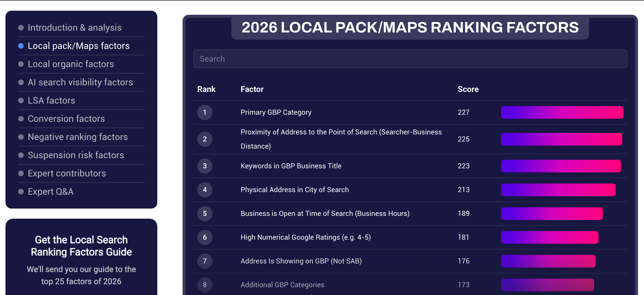Screen dimensions: 644x295
Task: Click rank 4 circle badge
Action: (205, 190)
